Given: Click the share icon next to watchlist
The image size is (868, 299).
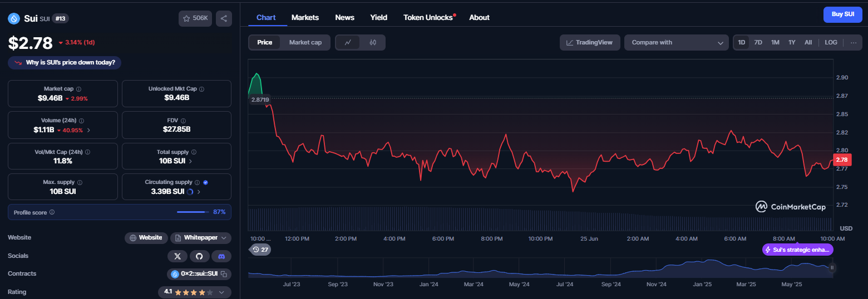Looking at the screenshot, I should tap(224, 18).
